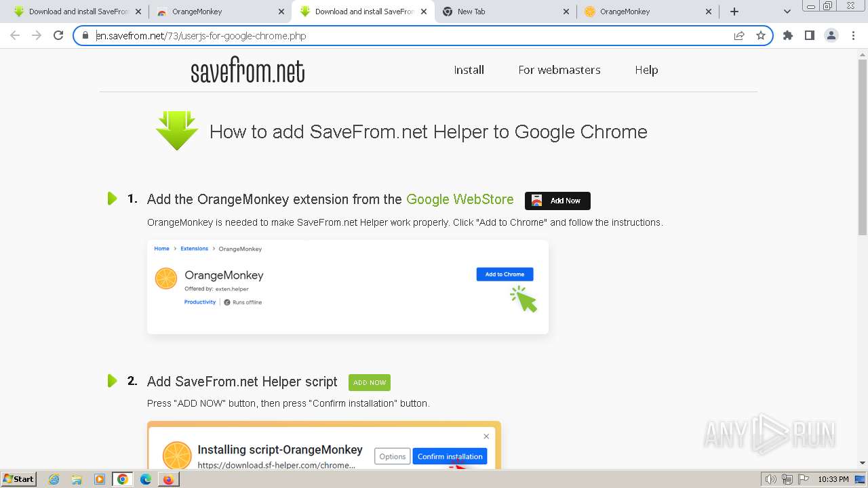The height and width of the screenshot is (488, 868).
Task: Close the second OrangeMonkey tab
Action: pyautogui.click(x=281, y=12)
